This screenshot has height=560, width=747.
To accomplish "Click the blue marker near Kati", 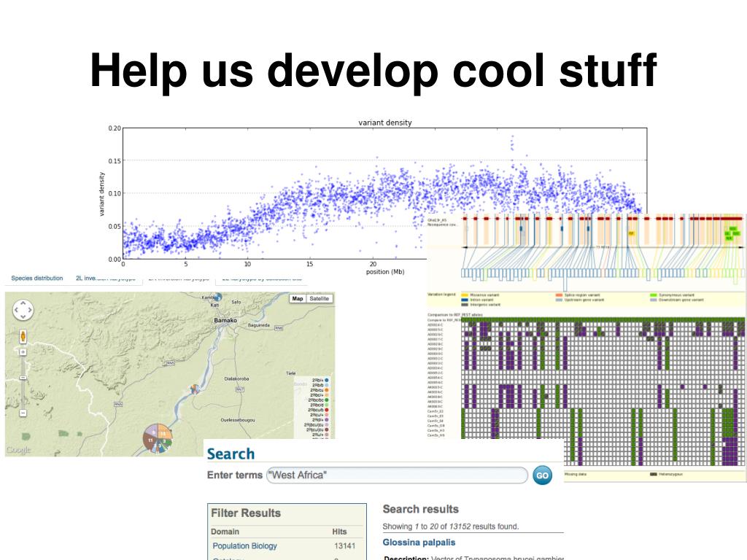I will click(x=218, y=297).
